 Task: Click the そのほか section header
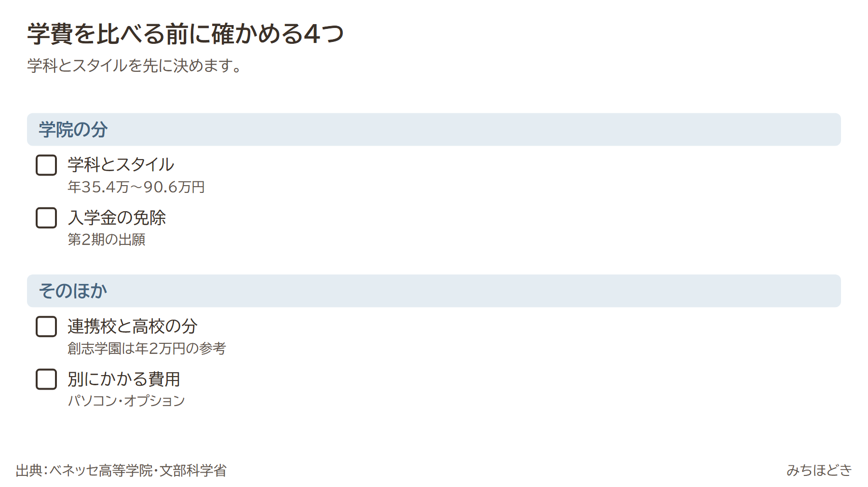tap(434, 291)
